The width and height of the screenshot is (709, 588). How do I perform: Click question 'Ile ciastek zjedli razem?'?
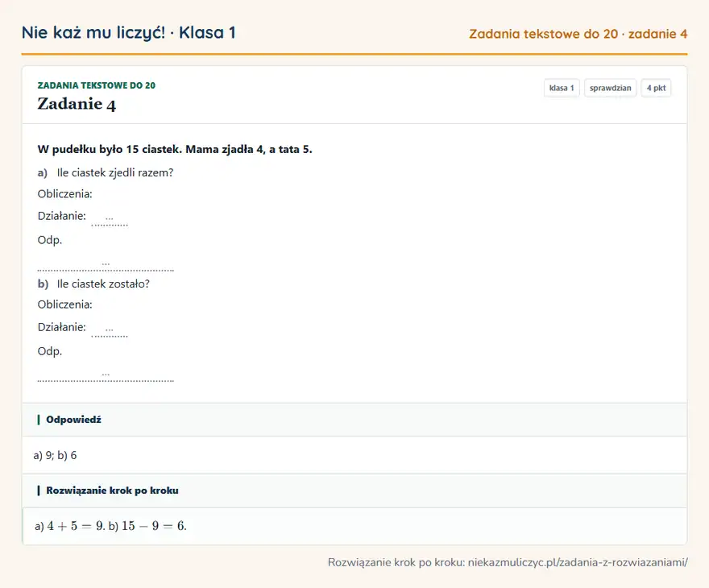tap(115, 172)
